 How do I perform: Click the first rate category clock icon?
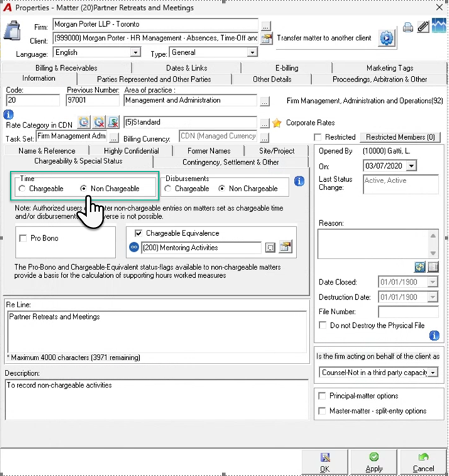84,122
